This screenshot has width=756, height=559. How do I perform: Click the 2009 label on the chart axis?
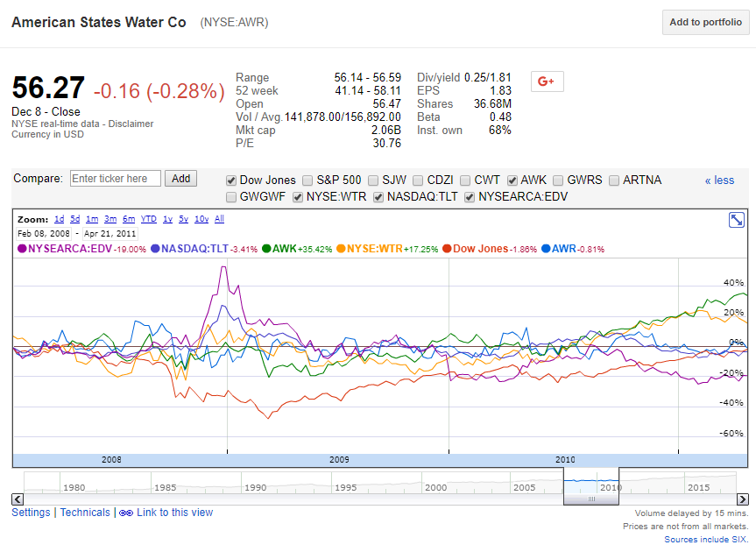tap(339, 460)
